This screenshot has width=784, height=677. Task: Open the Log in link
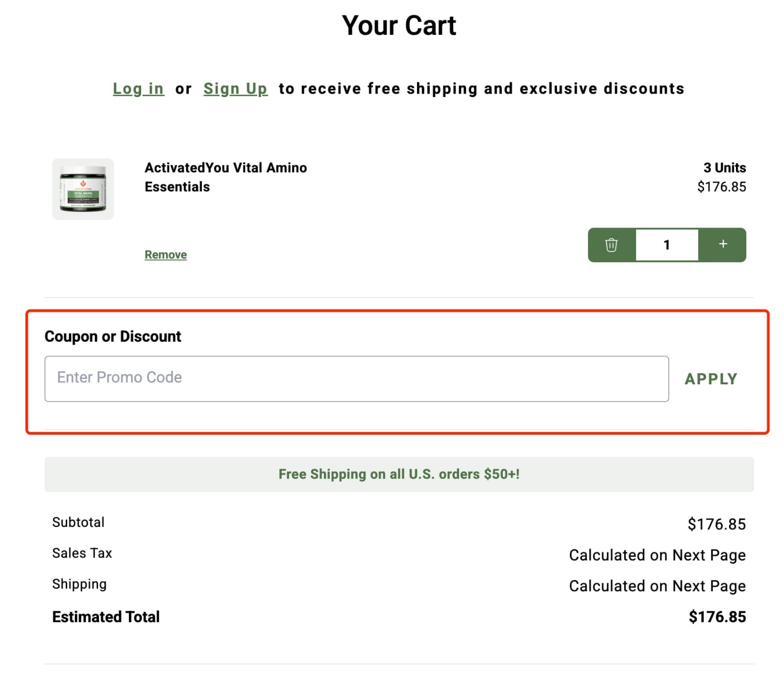[x=138, y=89]
